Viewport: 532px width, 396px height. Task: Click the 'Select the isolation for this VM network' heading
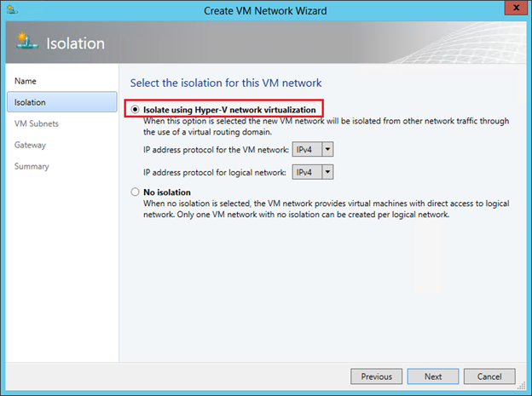coord(226,83)
